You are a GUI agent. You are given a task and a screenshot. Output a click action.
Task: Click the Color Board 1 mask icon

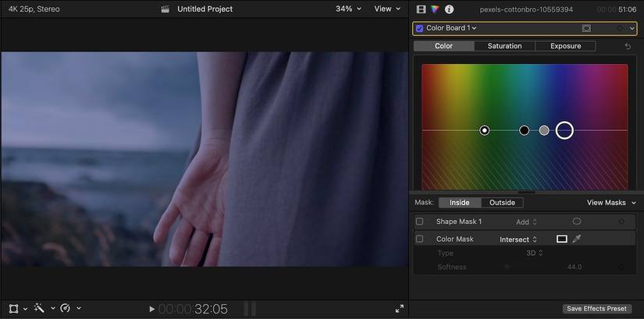(x=586, y=28)
